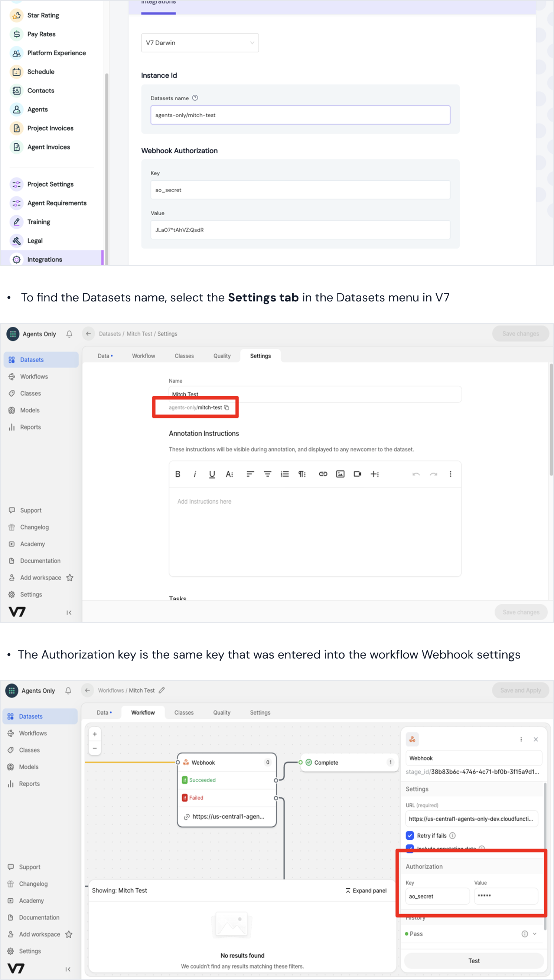Zoom out on the workflow canvas with the minus button

click(95, 748)
